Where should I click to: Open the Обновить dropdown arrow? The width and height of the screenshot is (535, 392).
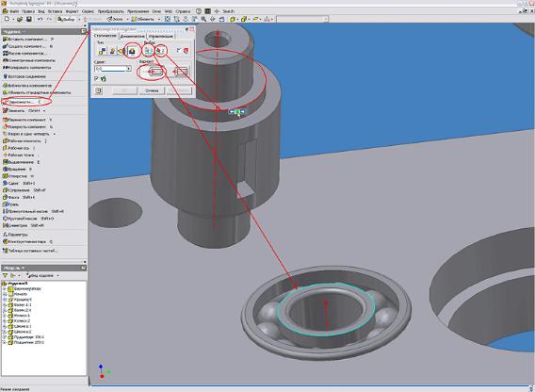tap(159, 20)
